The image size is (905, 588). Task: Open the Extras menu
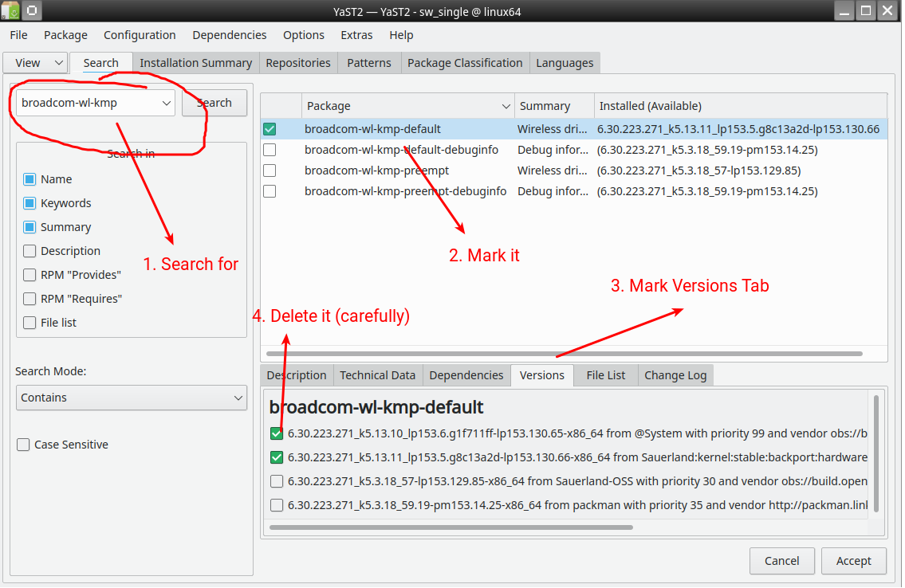tap(356, 35)
